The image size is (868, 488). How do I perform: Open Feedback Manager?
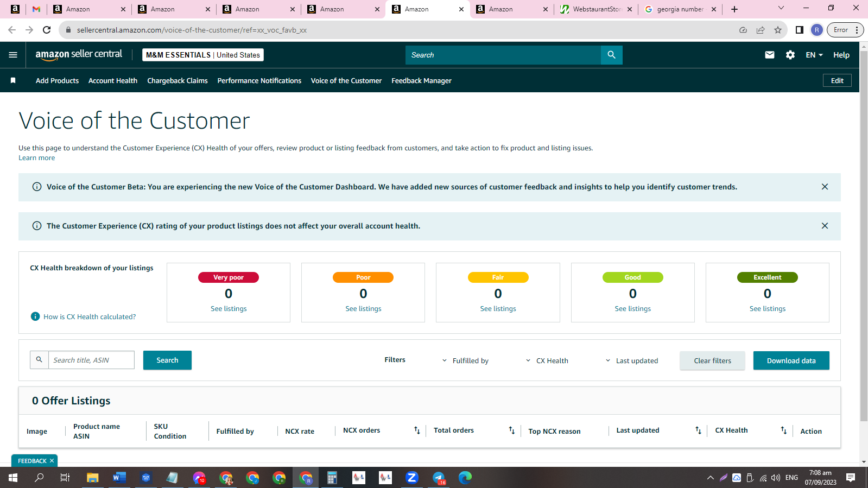pyautogui.click(x=421, y=80)
